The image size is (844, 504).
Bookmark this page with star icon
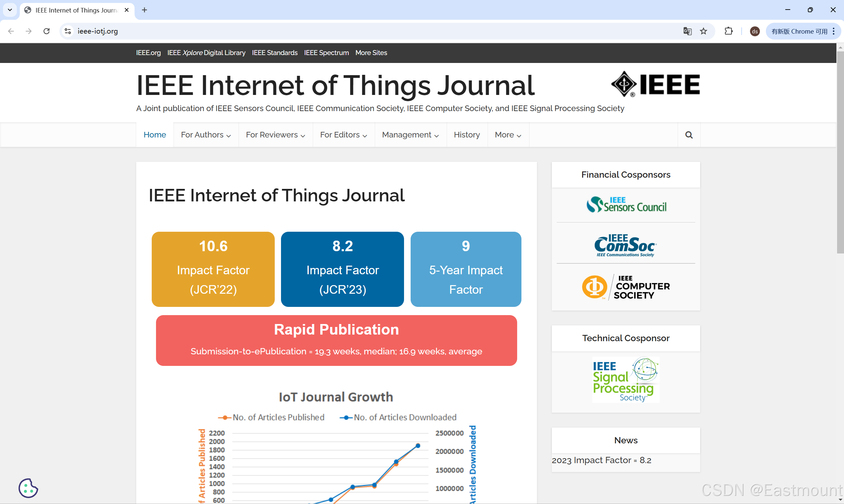[x=703, y=31]
